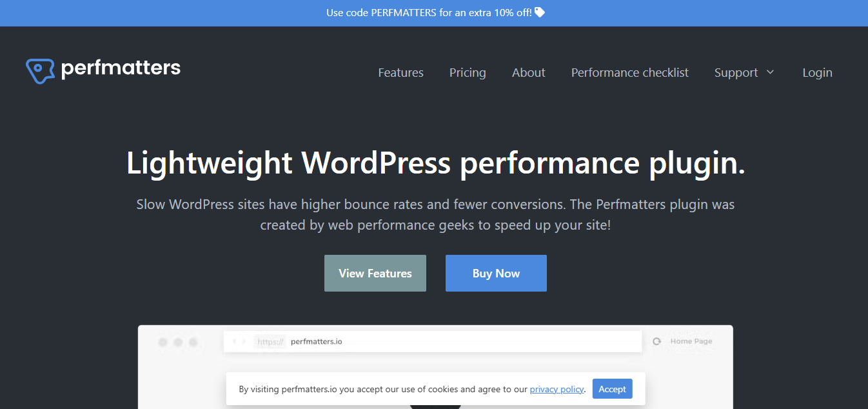Expand the Support dropdown menu
Screen dimensions: 868x409
(744, 73)
